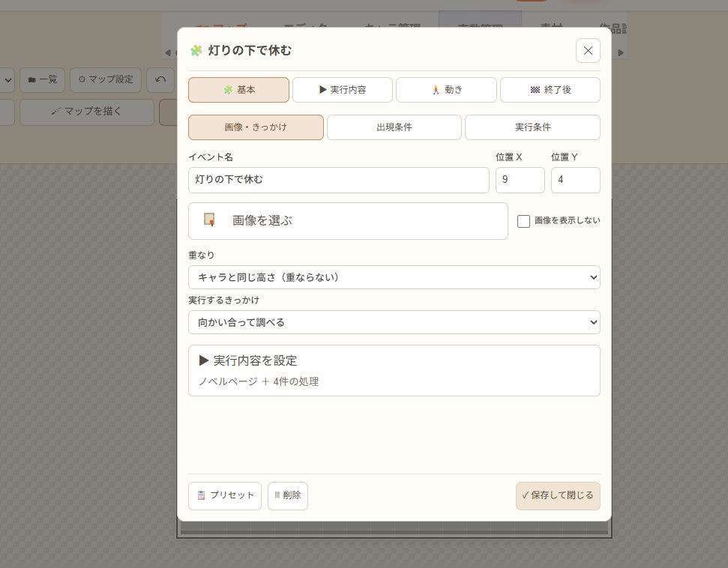Screen dimensions: 728x568
Task: Open the 実行条件 sub-tab
Action: click(532, 127)
